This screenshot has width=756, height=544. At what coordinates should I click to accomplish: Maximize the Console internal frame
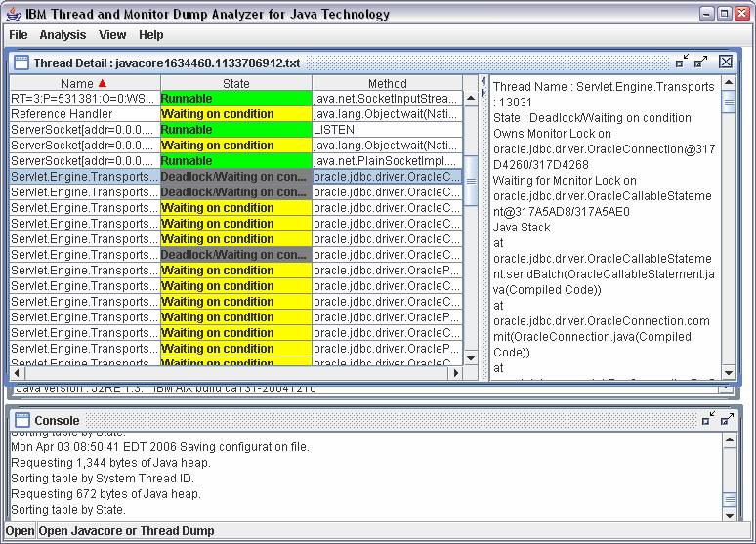tap(727, 419)
